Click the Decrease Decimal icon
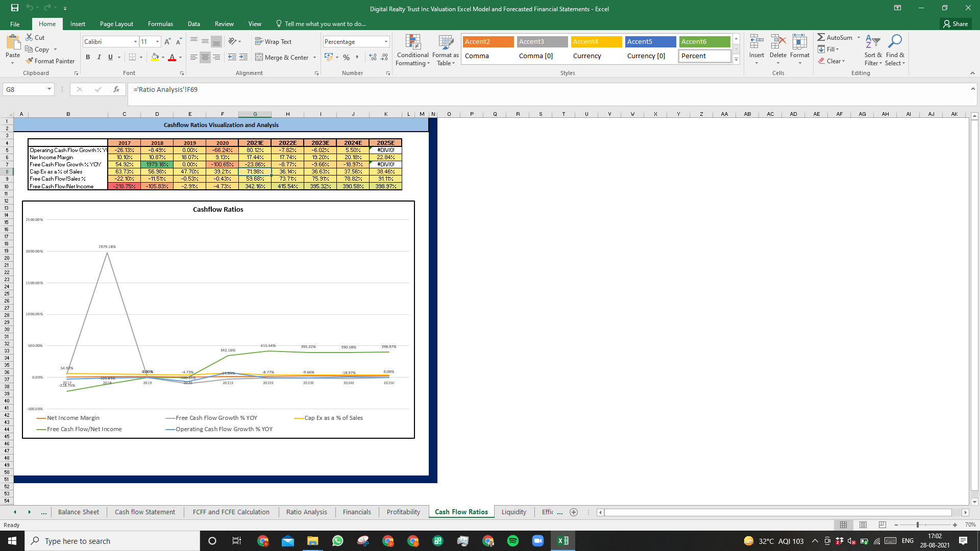980x551 pixels. 384,57
